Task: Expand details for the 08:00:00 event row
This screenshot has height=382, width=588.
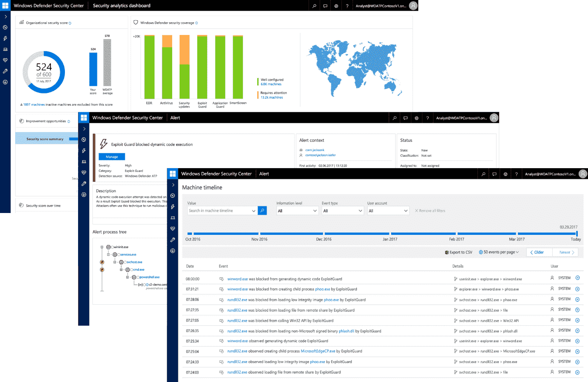Action: tap(577, 278)
